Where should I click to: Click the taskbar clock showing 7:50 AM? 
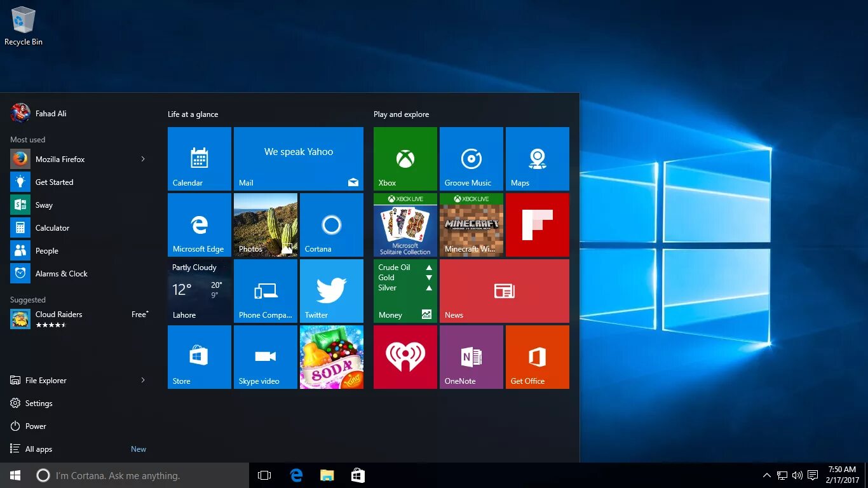(x=842, y=475)
